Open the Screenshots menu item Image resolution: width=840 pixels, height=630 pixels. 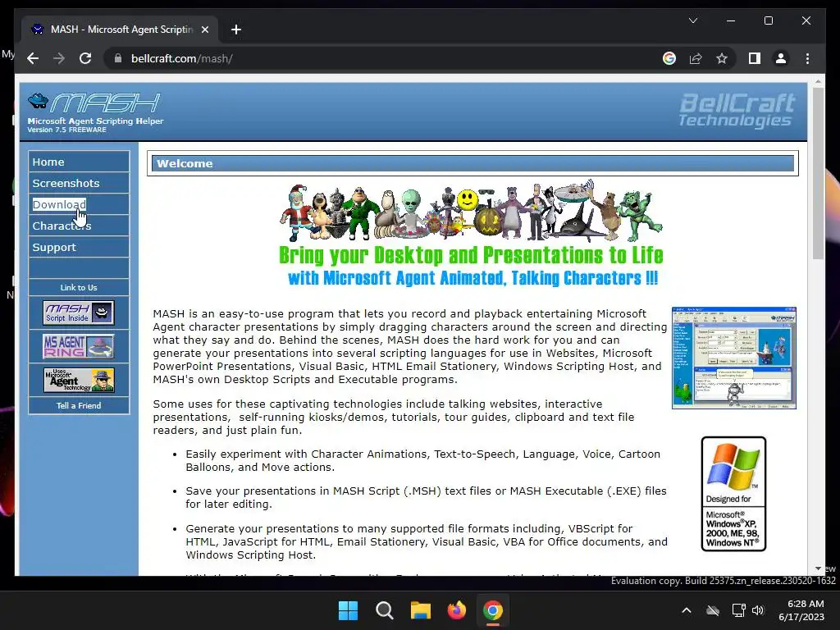pyautogui.click(x=79, y=183)
